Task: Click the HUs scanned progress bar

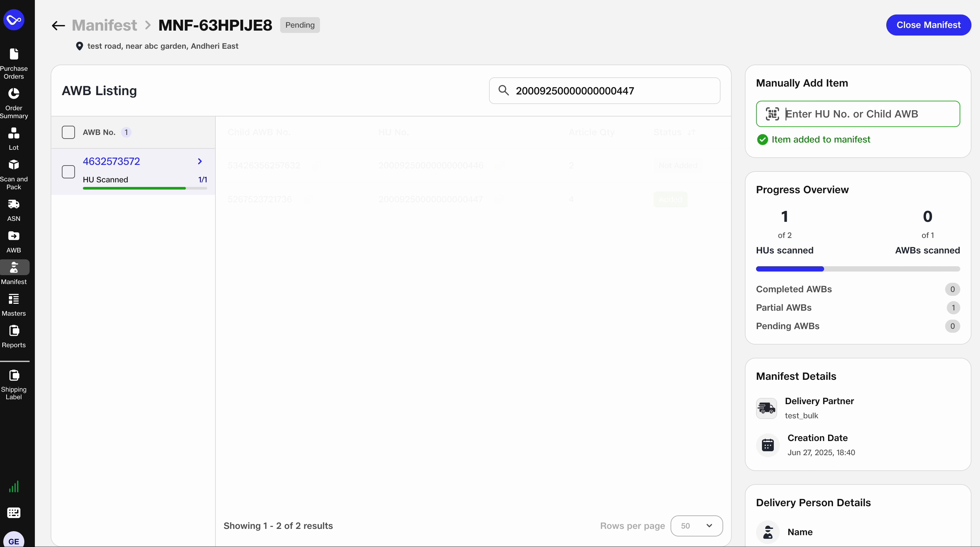Action: [857, 269]
